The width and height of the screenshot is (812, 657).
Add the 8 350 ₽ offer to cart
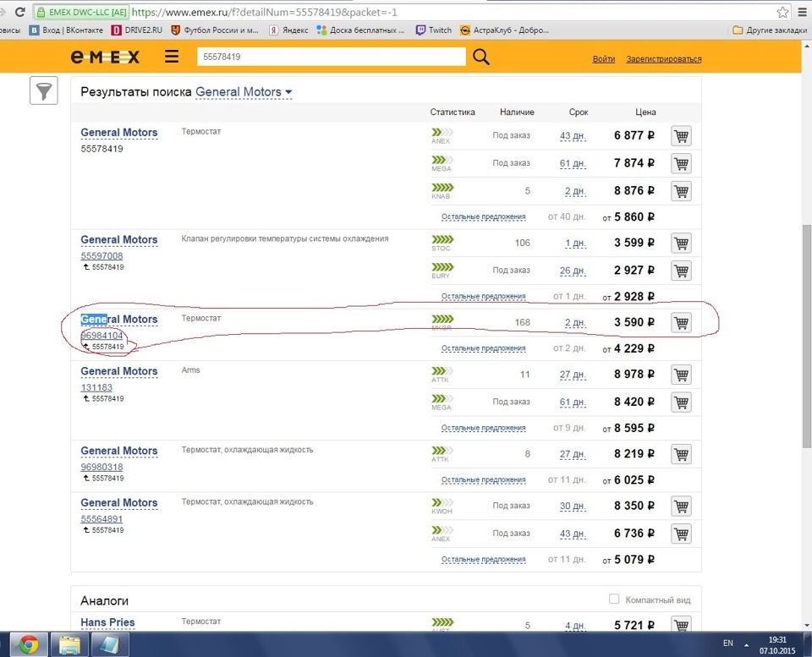[x=681, y=506]
